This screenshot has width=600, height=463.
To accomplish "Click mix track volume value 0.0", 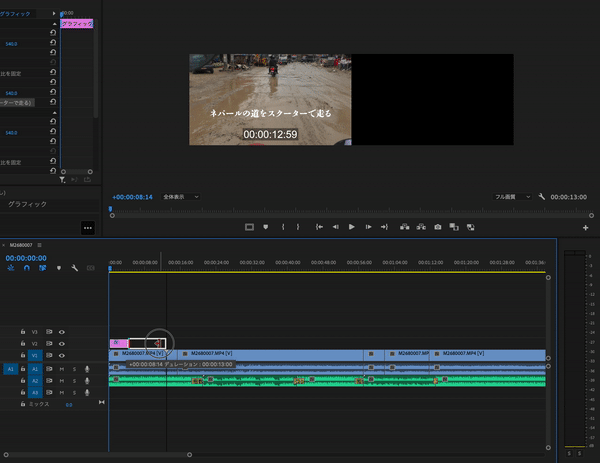I will click(69, 404).
